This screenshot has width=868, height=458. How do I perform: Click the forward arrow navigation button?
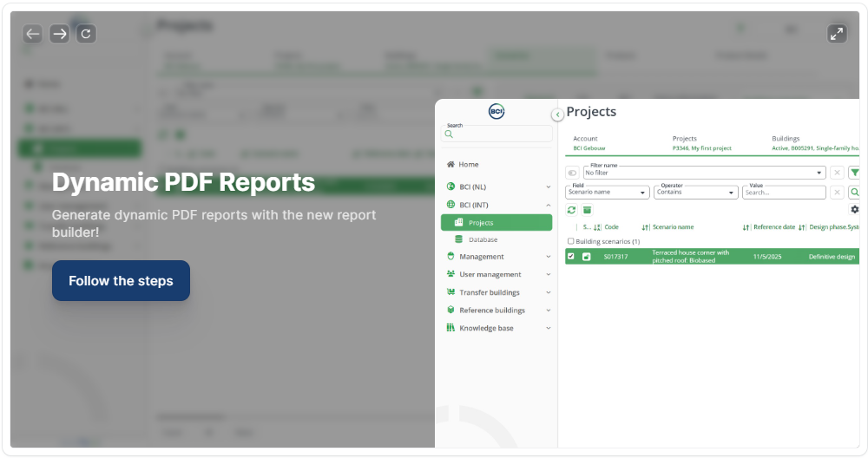point(59,34)
